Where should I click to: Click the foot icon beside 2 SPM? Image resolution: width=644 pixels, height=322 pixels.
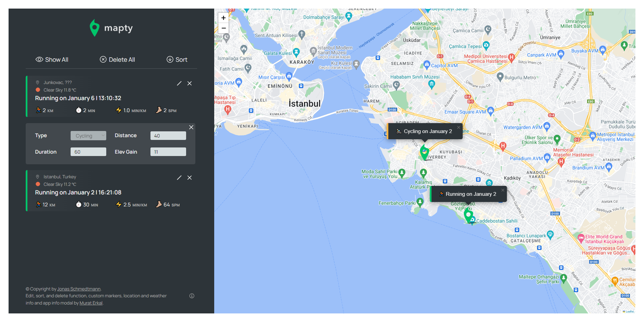[159, 110]
